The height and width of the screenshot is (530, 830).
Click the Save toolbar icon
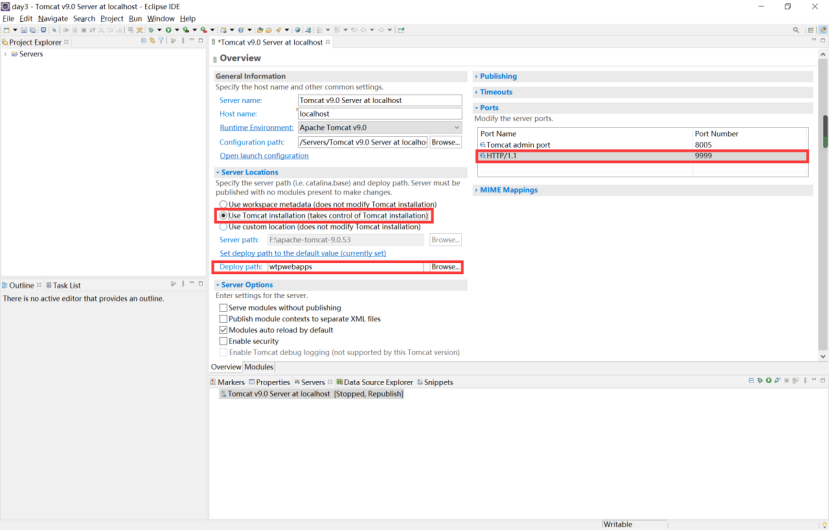(23, 30)
